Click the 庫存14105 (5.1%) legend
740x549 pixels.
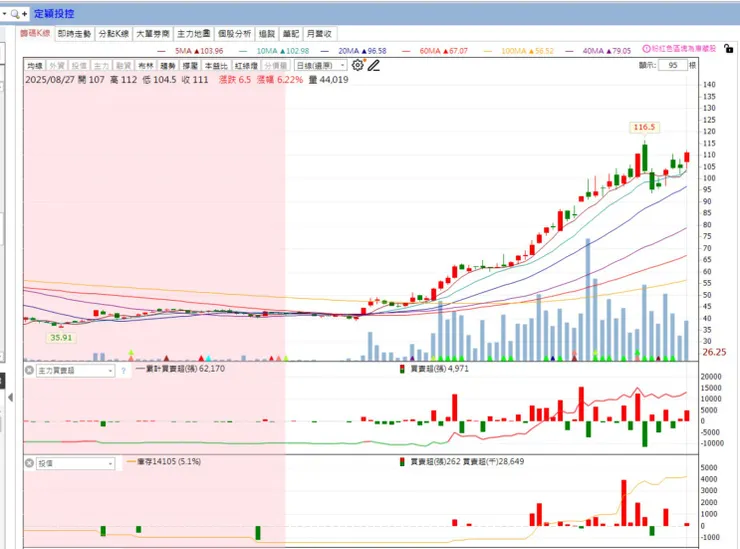click(164, 461)
